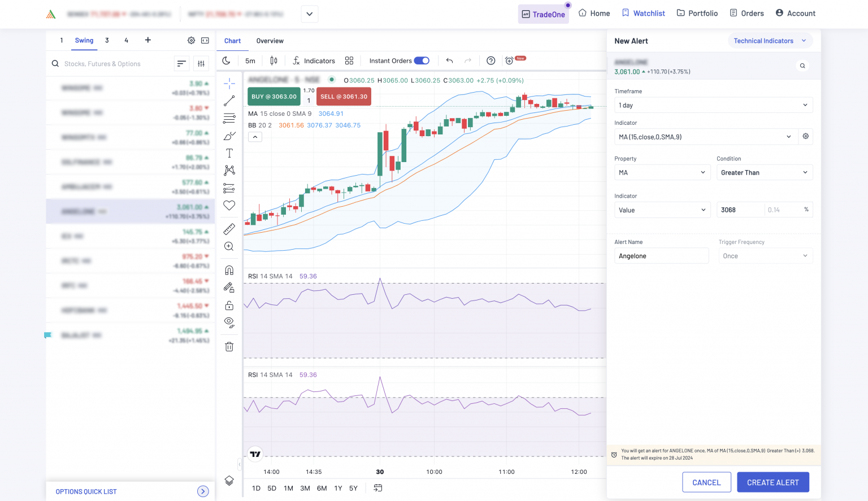868x501 pixels.
Task: Change the candlestick chart style
Action: 274,60
